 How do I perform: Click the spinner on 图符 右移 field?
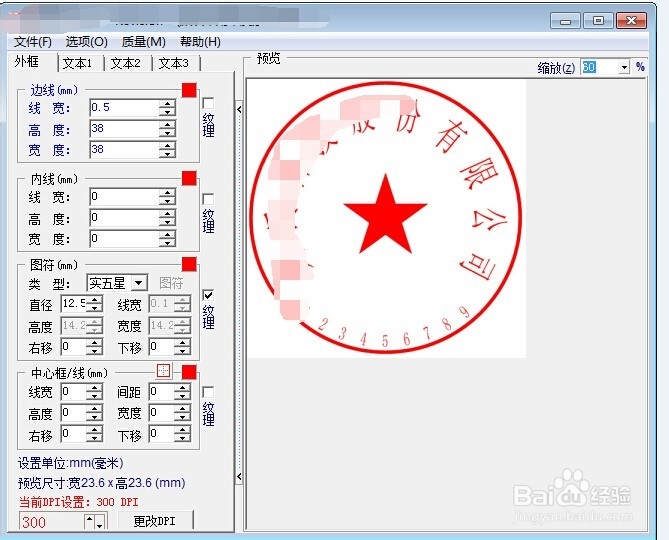pyautogui.click(x=94, y=347)
